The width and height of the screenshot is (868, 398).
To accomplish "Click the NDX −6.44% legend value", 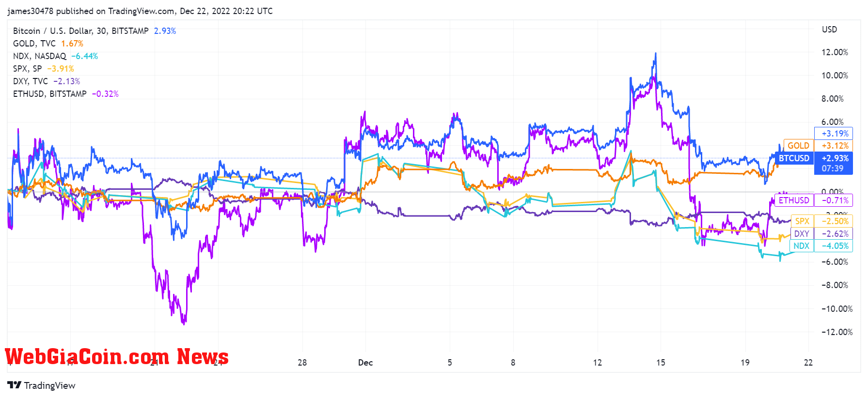I will (x=85, y=56).
